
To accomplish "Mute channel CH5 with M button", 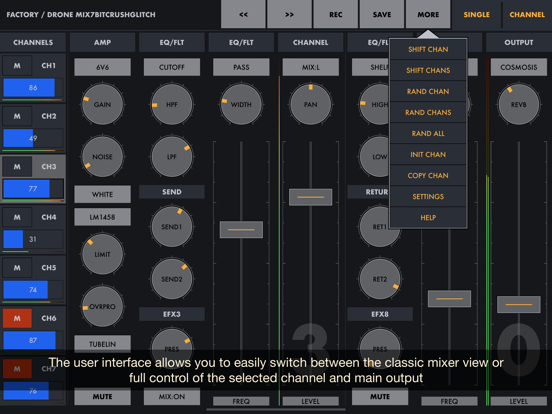I will point(17,268).
